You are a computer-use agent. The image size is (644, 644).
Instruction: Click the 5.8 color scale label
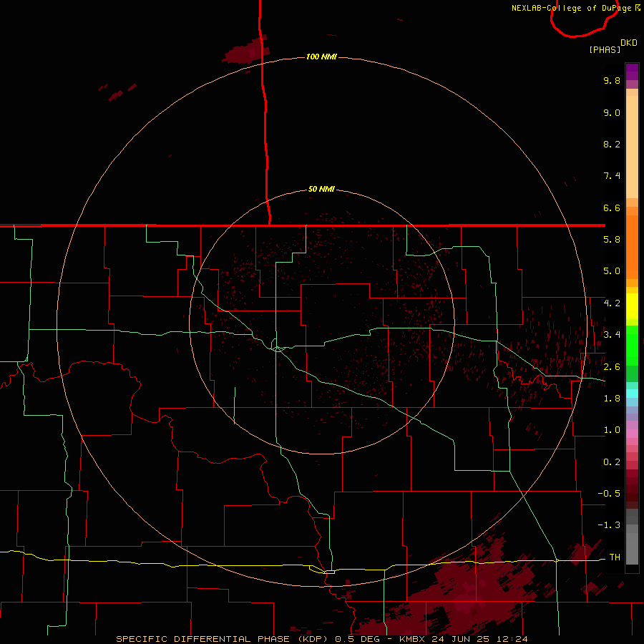(x=612, y=240)
